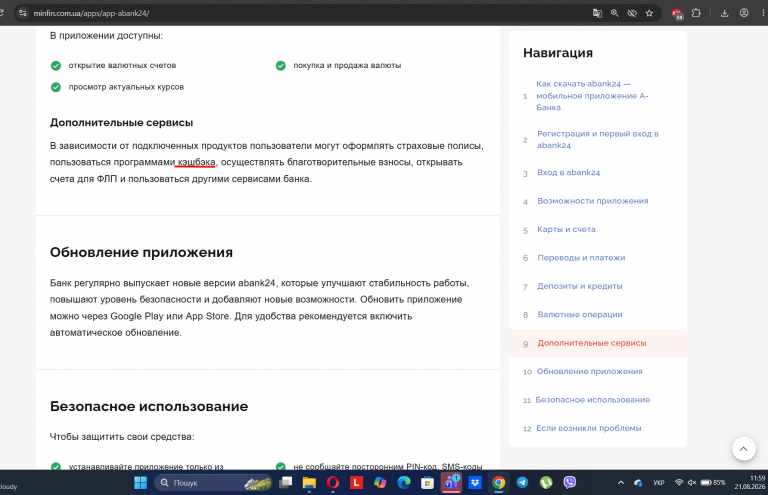Image resolution: width=768 pixels, height=495 pixels.
Task: Click the underlined word 'кэшбэка'
Action: coord(196,162)
